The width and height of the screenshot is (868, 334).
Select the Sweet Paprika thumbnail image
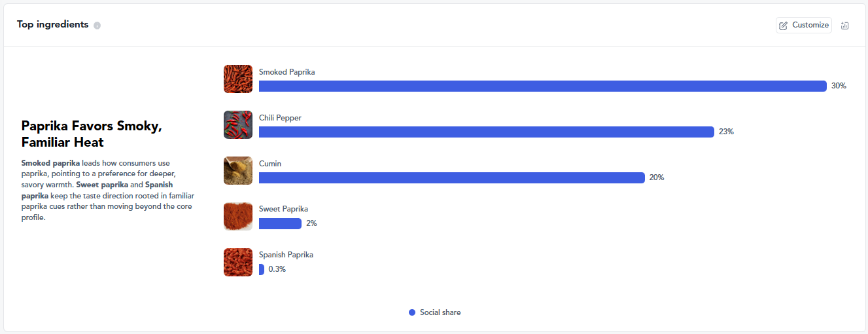click(x=238, y=216)
